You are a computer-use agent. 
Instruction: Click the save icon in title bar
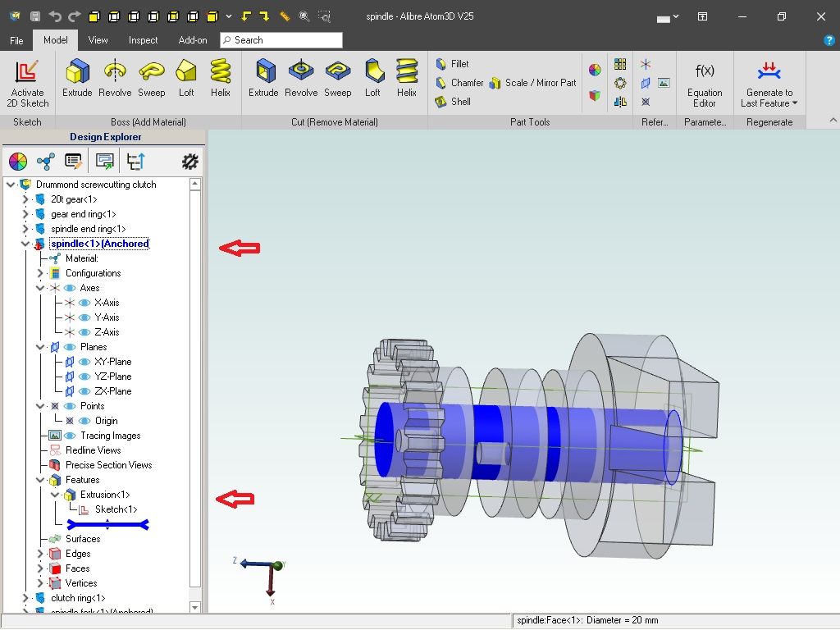[34, 16]
